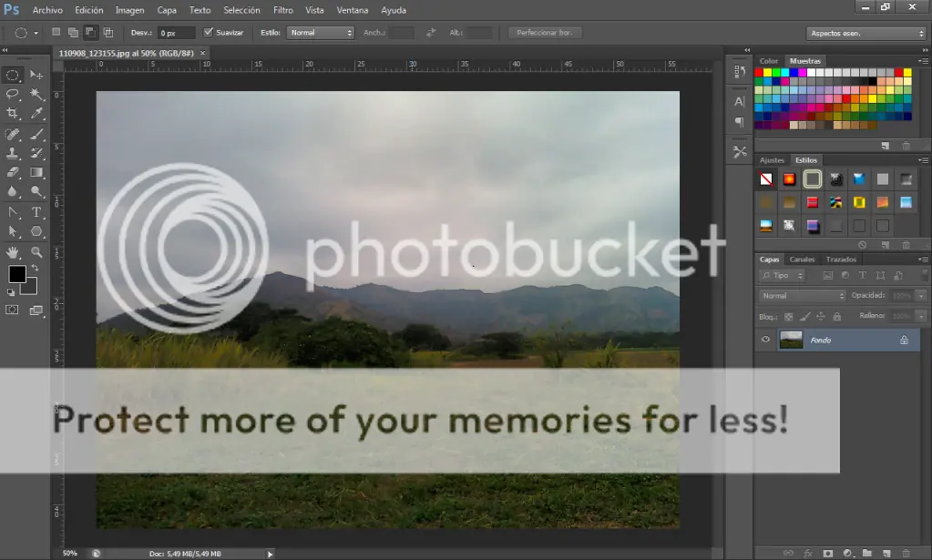Select the Zoom tool
The width and height of the screenshot is (932, 560).
(x=36, y=252)
